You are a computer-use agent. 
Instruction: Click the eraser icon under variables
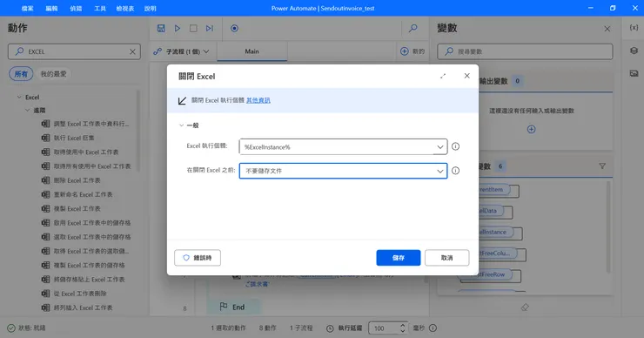525,308
